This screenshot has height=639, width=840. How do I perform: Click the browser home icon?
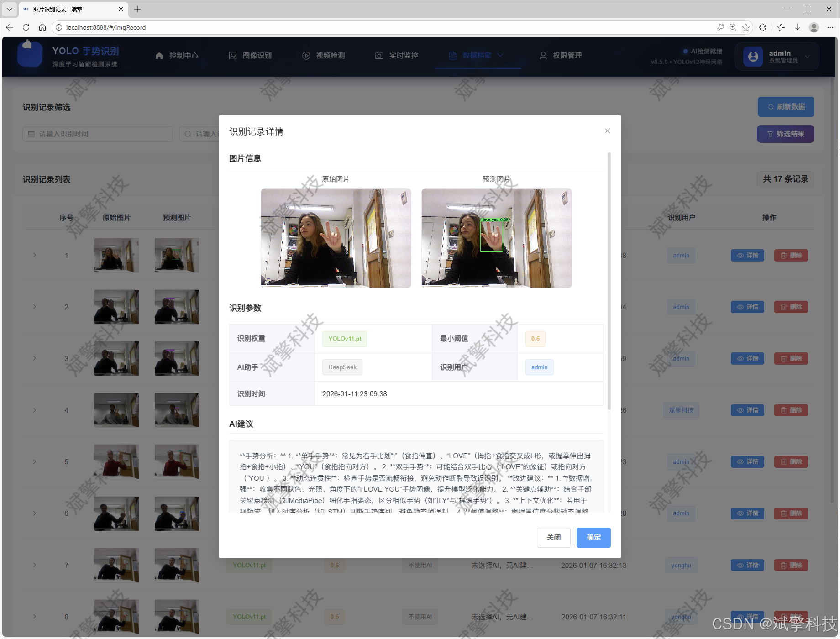[42, 27]
